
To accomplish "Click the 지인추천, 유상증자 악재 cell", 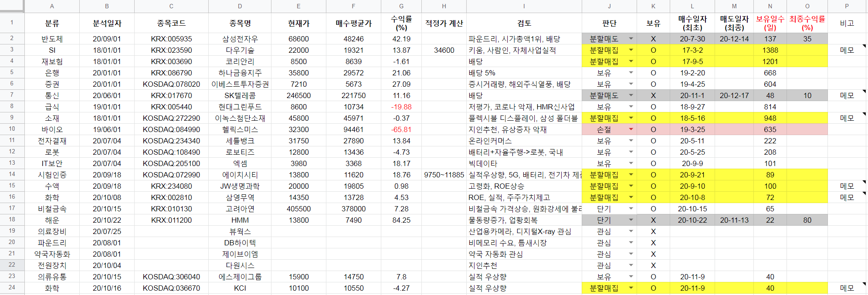I will [x=524, y=129].
